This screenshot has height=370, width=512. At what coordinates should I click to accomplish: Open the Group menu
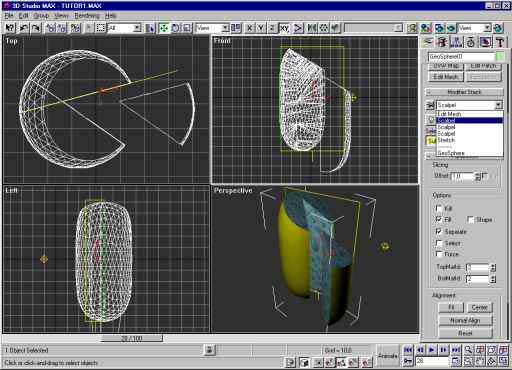click(41, 16)
